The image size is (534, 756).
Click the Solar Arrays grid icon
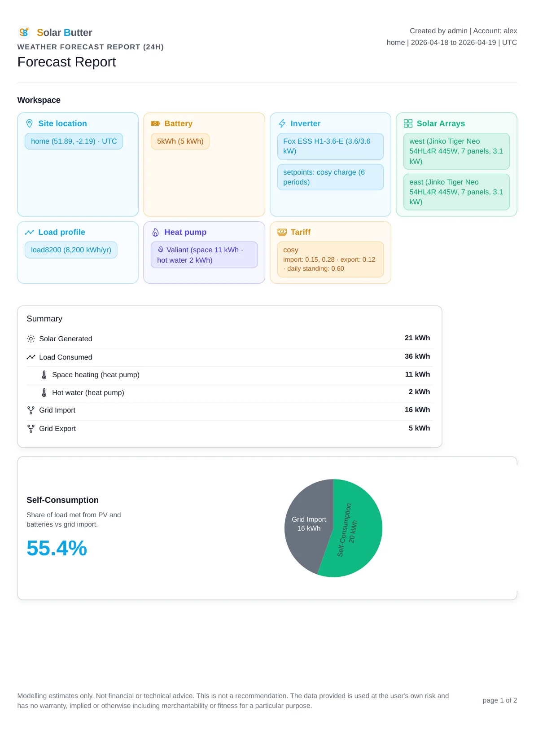[x=408, y=123]
